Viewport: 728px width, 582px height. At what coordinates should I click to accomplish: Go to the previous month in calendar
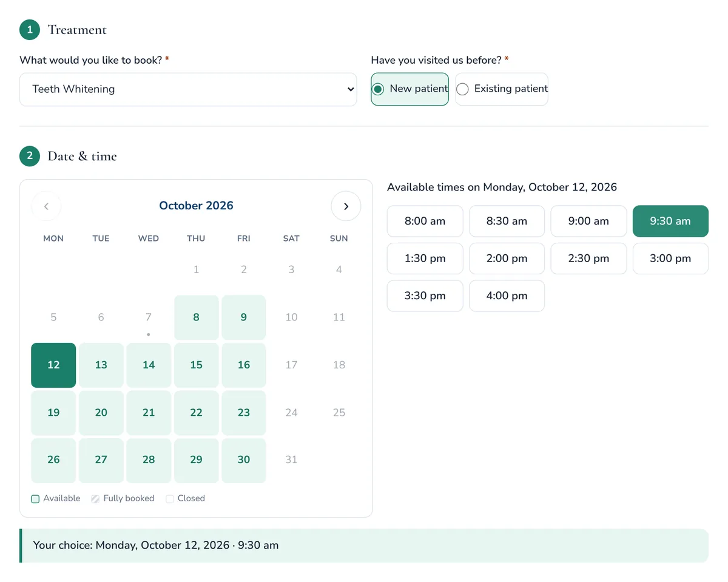(46, 206)
